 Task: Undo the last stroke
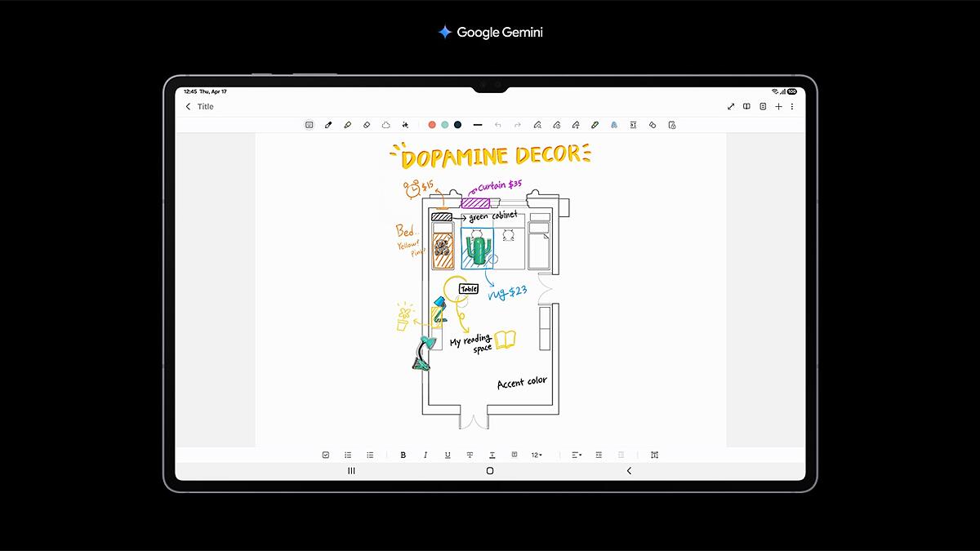coord(497,125)
